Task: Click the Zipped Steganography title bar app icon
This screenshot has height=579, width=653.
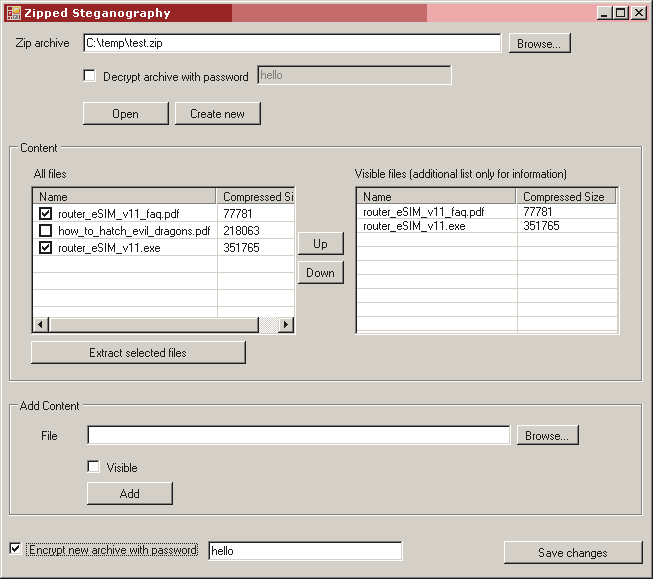Action: coord(14,13)
